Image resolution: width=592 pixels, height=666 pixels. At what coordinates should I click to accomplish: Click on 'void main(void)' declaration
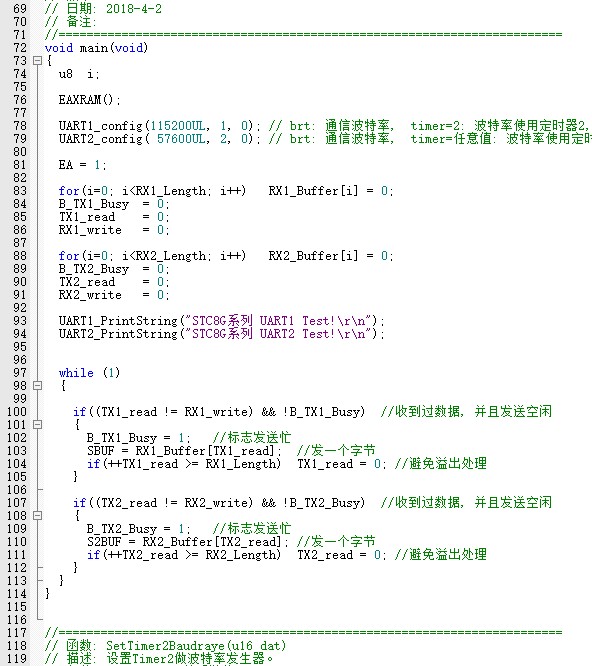click(96, 48)
